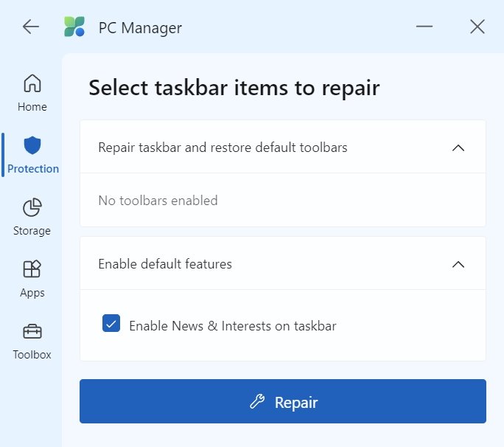504x447 pixels.
Task: Open the Toolbox briefcase icon
Action: coord(32,331)
